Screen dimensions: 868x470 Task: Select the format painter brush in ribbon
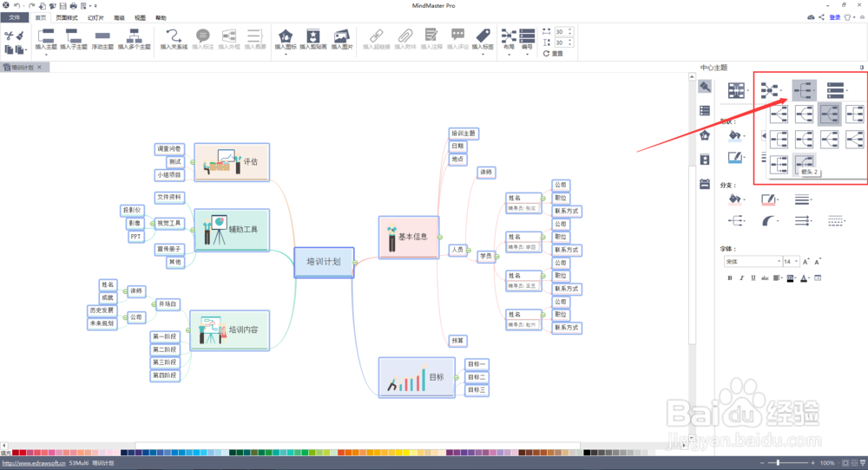coord(21,36)
